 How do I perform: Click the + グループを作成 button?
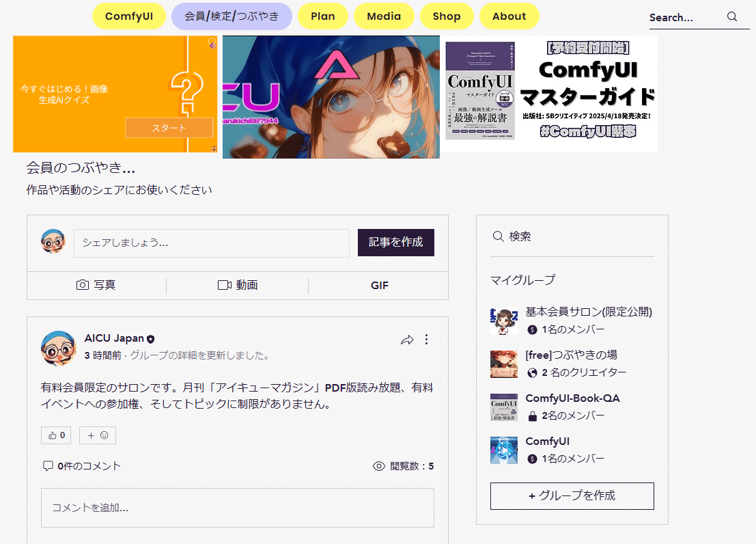coord(572,495)
